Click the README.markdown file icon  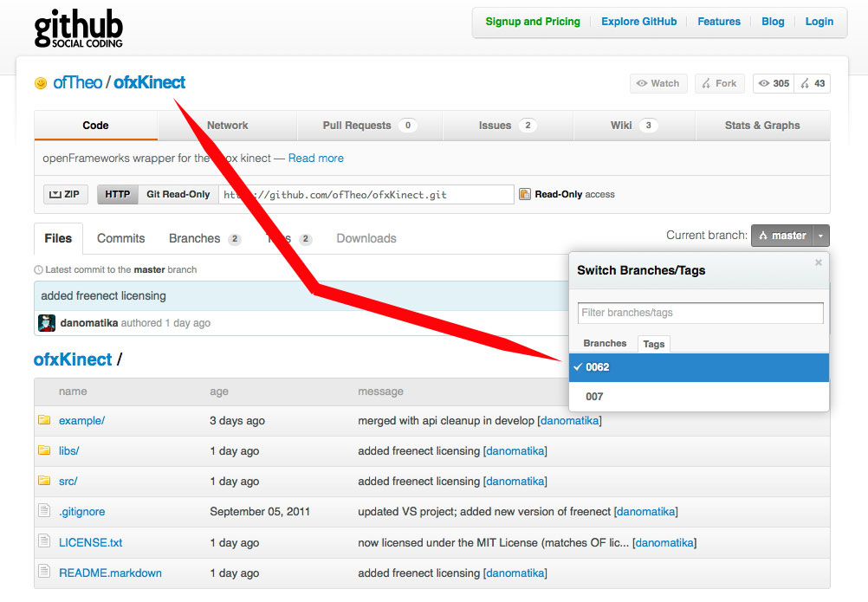pos(44,572)
